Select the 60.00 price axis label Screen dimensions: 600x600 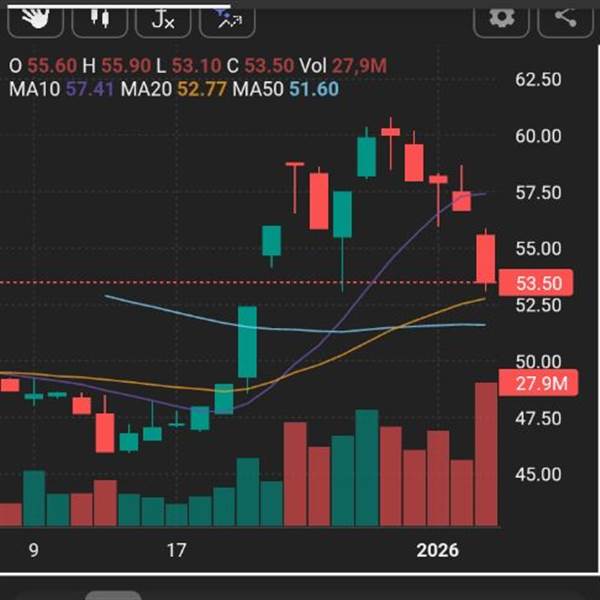point(538,136)
